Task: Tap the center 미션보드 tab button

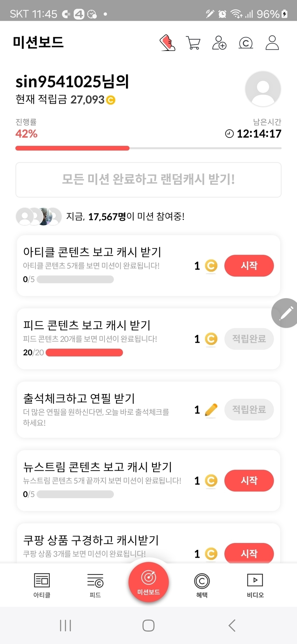Action: tap(148, 582)
